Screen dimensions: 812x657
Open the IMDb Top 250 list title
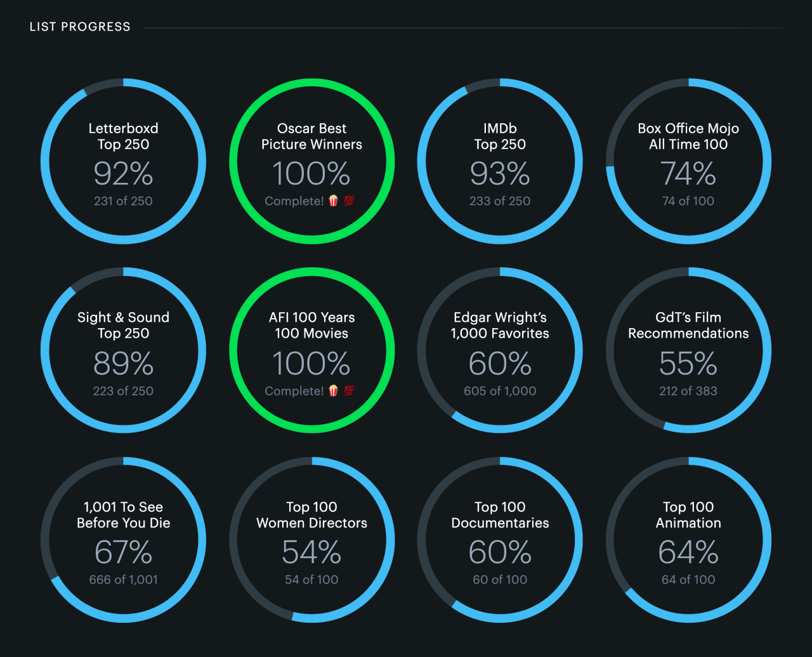click(x=500, y=136)
